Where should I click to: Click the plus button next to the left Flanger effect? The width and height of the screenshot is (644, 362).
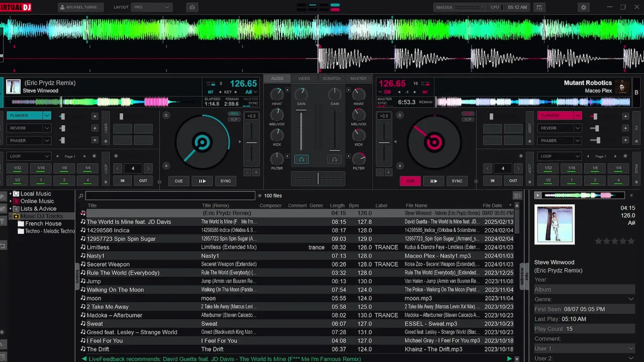click(95, 116)
